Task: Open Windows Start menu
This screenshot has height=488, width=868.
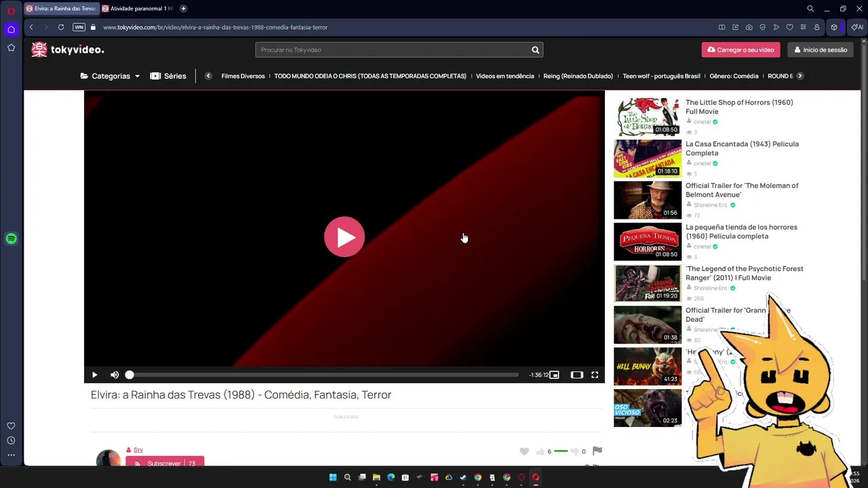Action: (333, 477)
